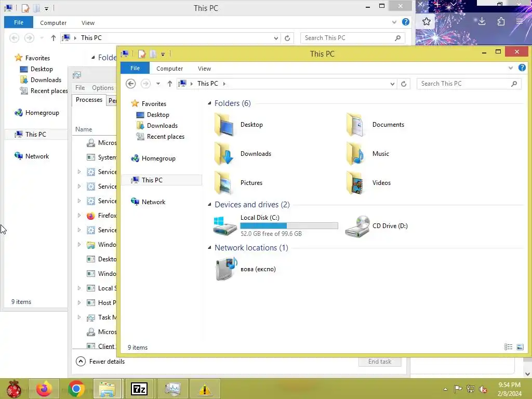This screenshot has height=399, width=532.
Task: Show hidden tray icons arrow
Action: coord(445,389)
